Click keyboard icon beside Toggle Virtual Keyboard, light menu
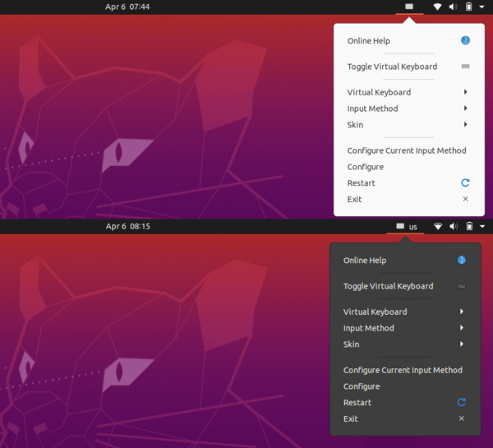The image size is (493, 448). tap(465, 67)
